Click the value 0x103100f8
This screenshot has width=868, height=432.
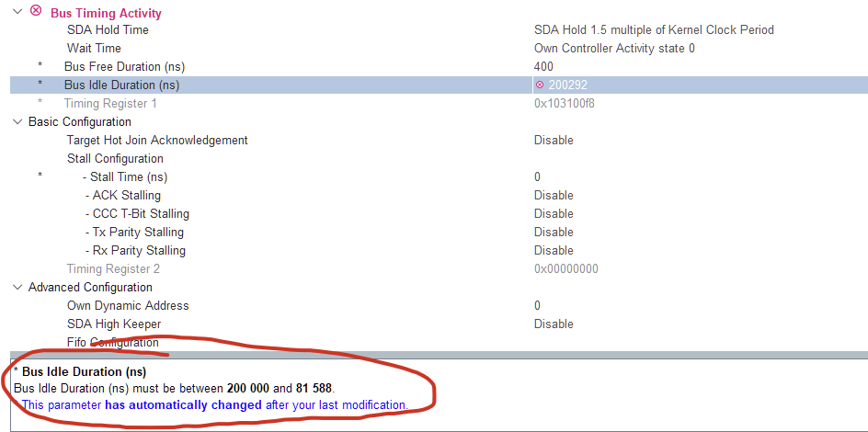[x=565, y=103]
